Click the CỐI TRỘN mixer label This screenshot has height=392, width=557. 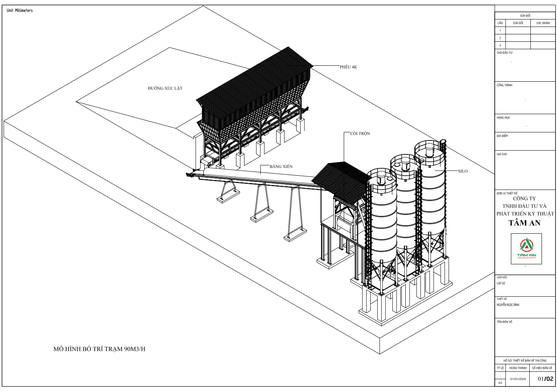(360, 134)
